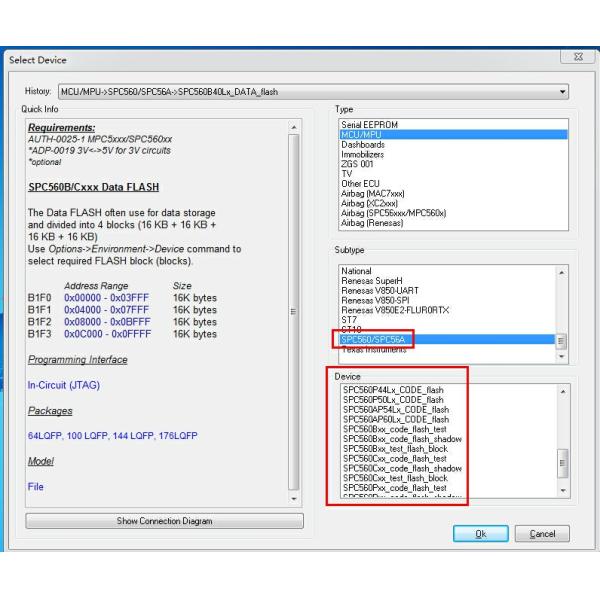Viewport: 600px width, 600px height.
Task: Choose SPC560/SPC56A subtype
Action: pos(447,339)
